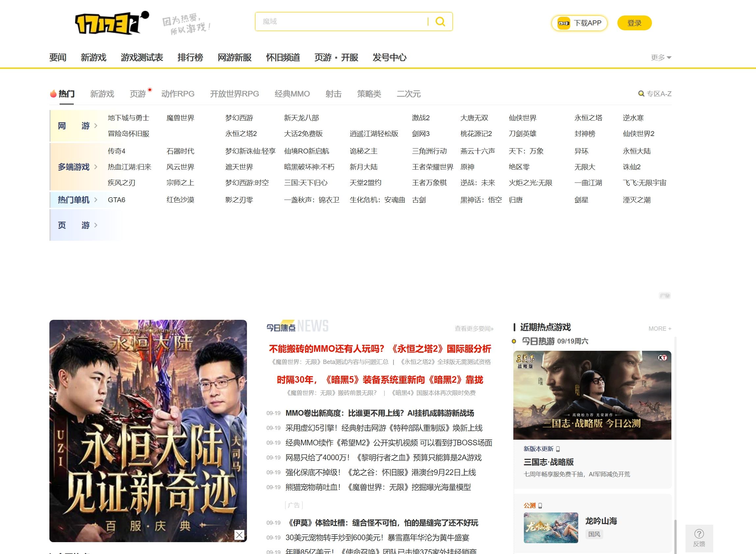The image size is (756, 554).
Task: Open the 梦幻西游 game link
Action: [239, 118]
